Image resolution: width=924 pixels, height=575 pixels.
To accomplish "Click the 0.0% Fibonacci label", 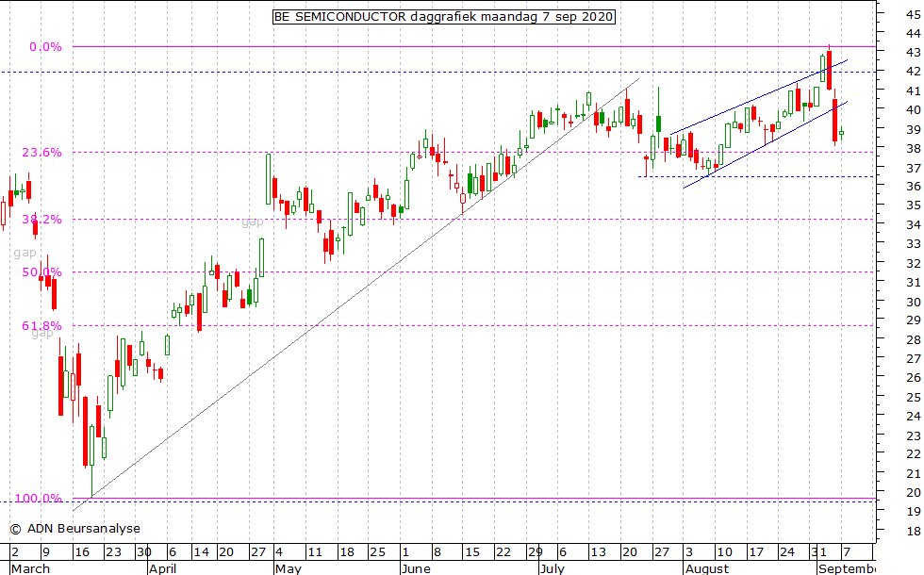I will point(45,47).
